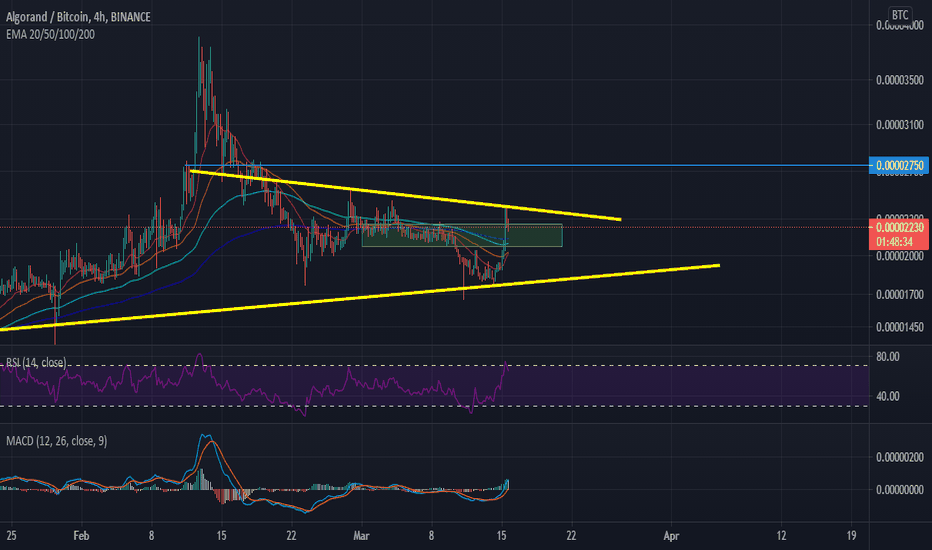Select the MACD (12, 26, close, 9) label
The width and height of the screenshot is (932, 550).
coord(56,441)
